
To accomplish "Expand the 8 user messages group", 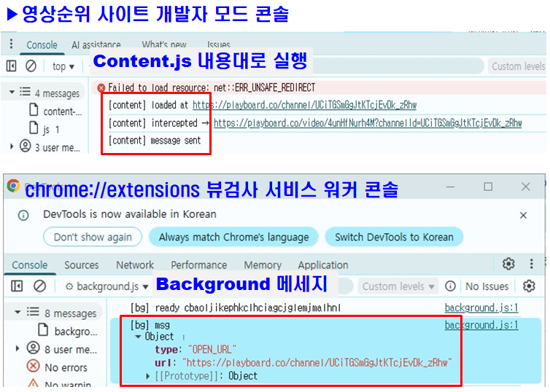I will [18, 348].
